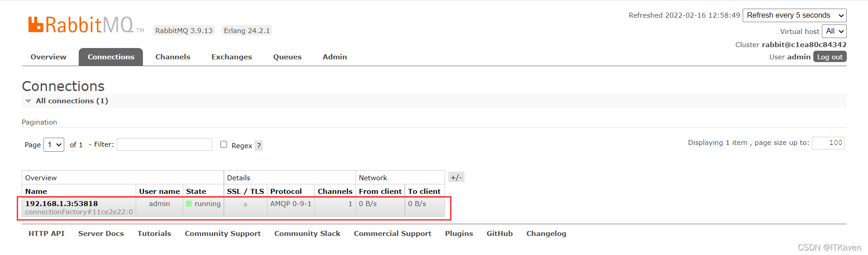Click the green running state indicator
Screen dimensions: 868x255
click(x=189, y=204)
